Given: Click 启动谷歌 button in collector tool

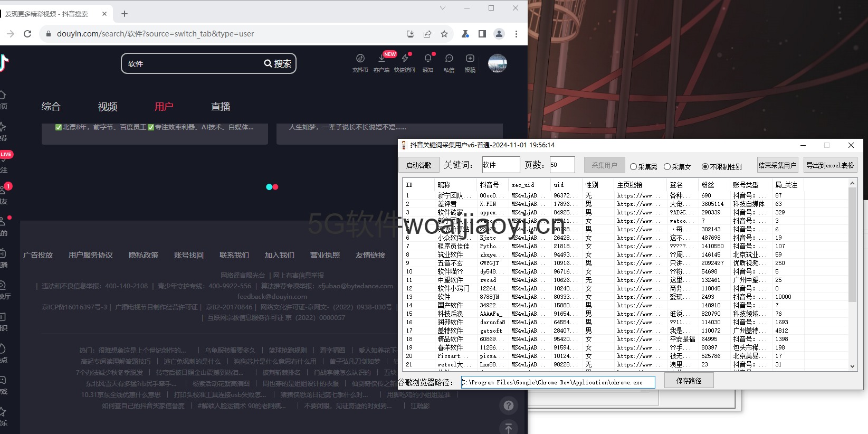Looking at the screenshot, I should coord(419,165).
